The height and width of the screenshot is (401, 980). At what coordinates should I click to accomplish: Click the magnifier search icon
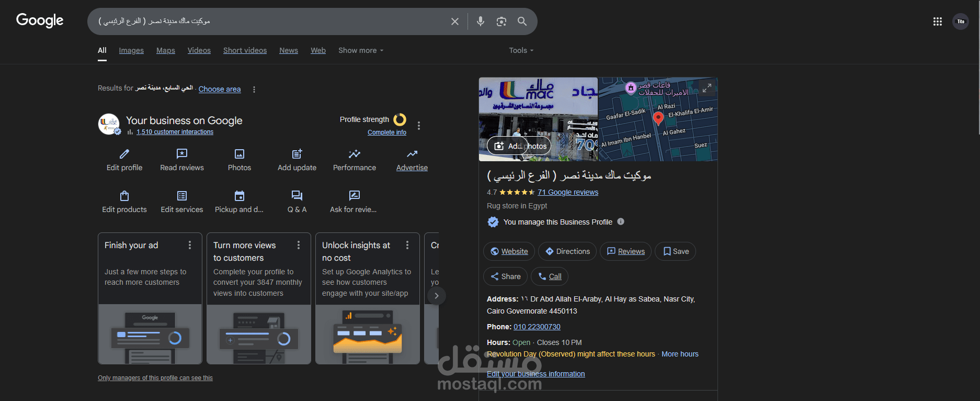[x=522, y=21]
